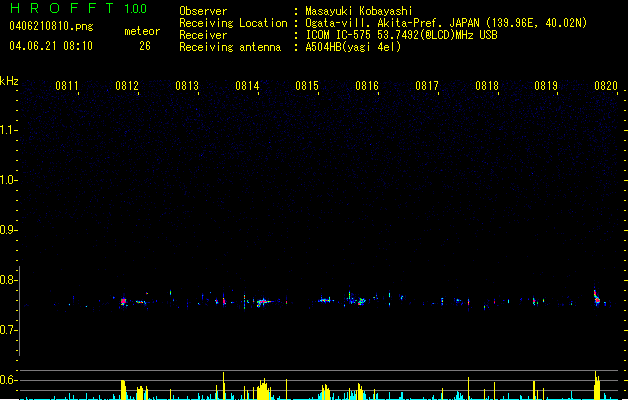Click the 0817 time marker

[x=427, y=86]
